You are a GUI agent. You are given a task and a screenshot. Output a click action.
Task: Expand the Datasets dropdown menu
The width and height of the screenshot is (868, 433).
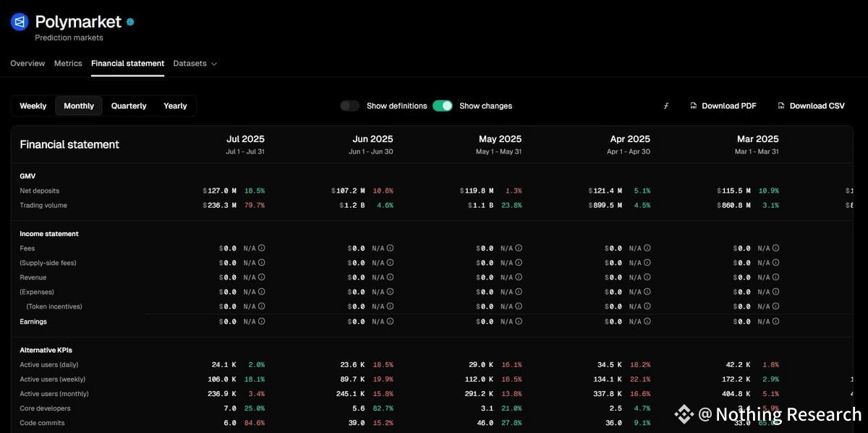pyautogui.click(x=195, y=64)
